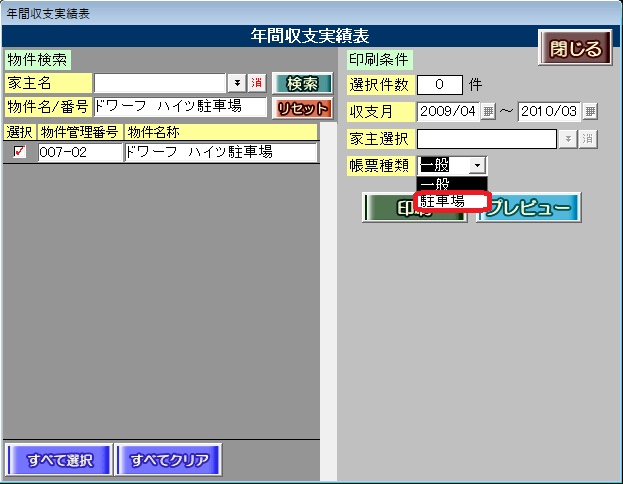Click the 物件名/番号 text field
Screen dimensions: 623x484
[179, 107]
